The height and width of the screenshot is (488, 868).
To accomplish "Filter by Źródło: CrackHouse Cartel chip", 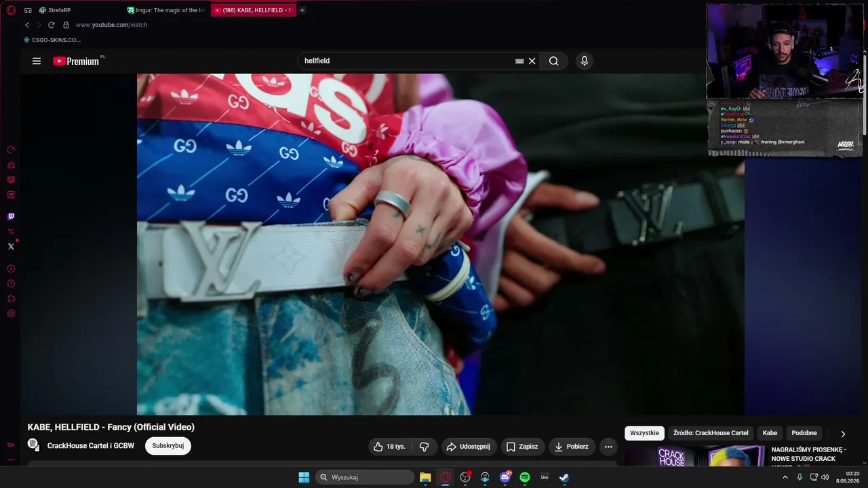I will (x=711, y=433).
